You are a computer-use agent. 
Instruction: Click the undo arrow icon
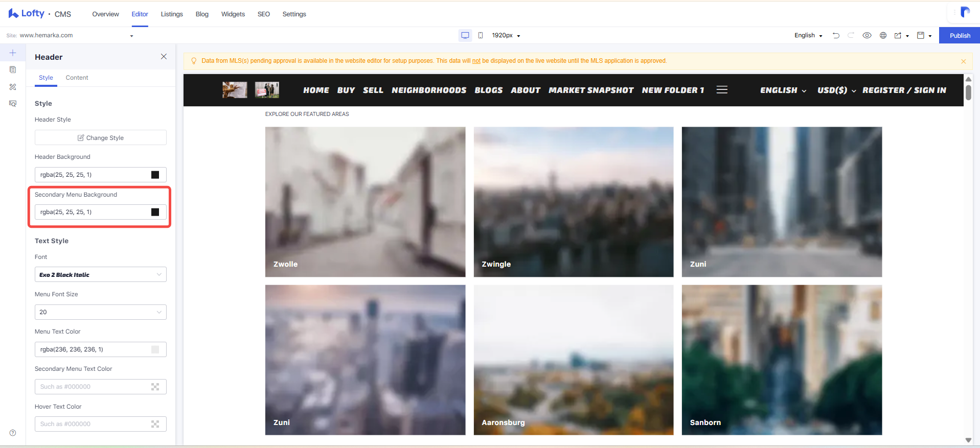[836, 35]
